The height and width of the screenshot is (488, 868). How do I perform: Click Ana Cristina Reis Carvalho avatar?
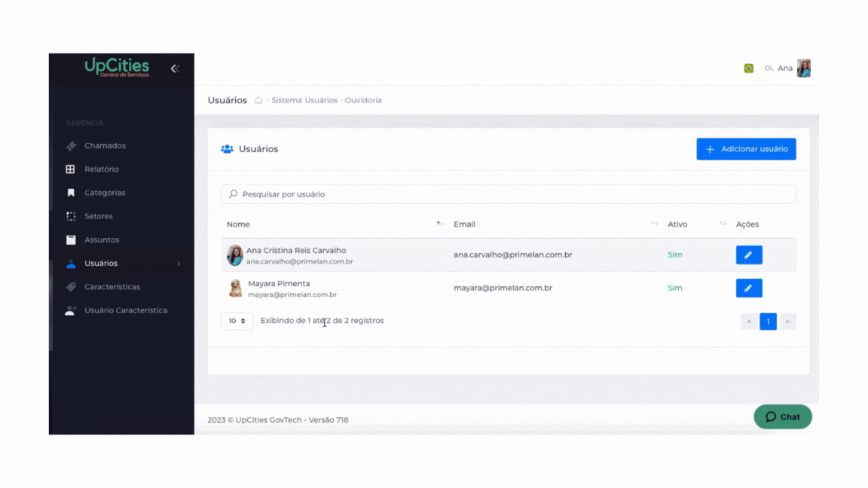click(x=235, y=255)
